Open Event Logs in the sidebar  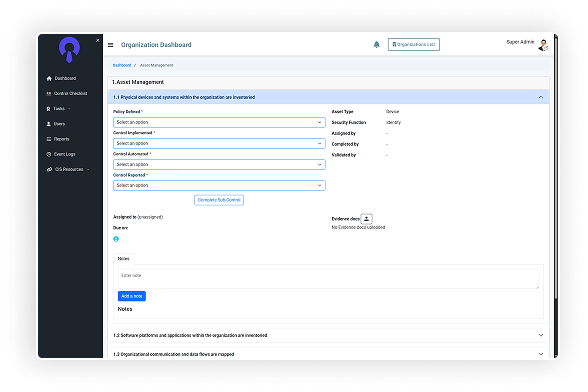pos(64,154)
